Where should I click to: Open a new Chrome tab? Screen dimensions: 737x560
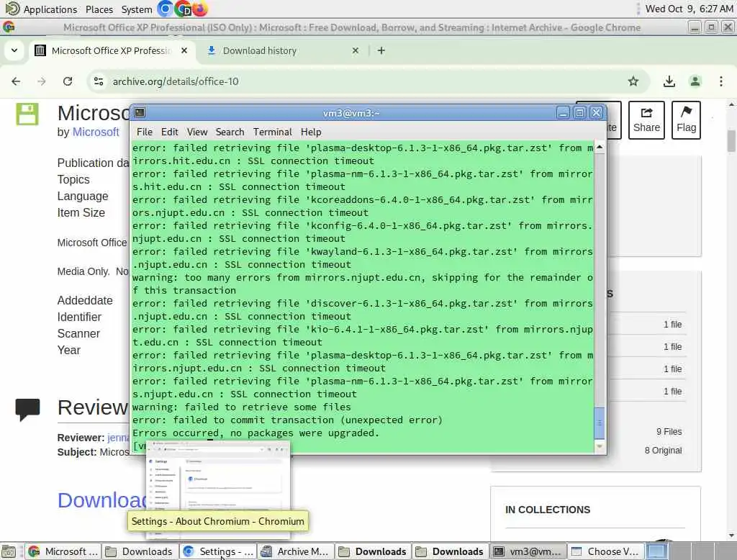[381, 50]
